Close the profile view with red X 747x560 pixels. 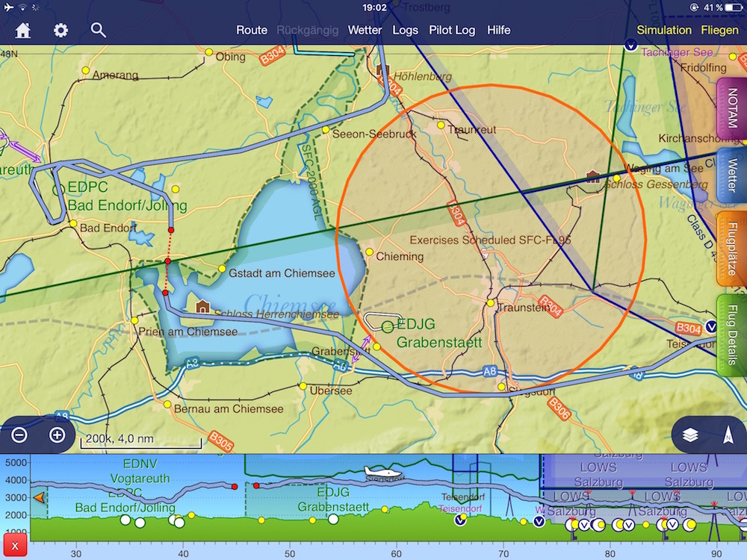15,545
